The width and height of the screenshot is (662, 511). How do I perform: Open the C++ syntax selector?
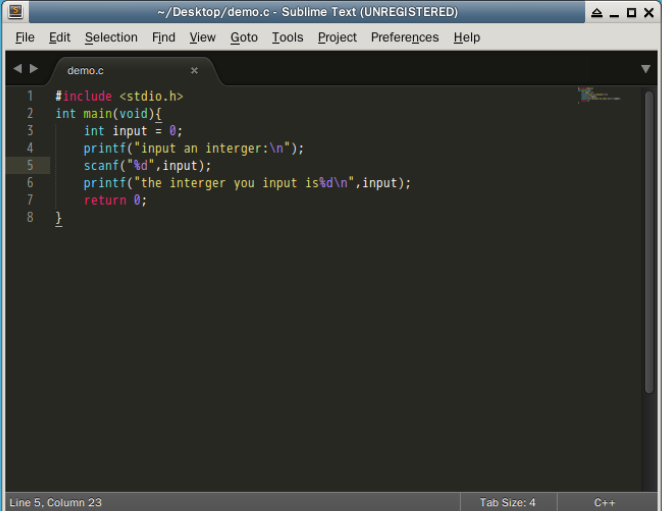click(605, 502)
